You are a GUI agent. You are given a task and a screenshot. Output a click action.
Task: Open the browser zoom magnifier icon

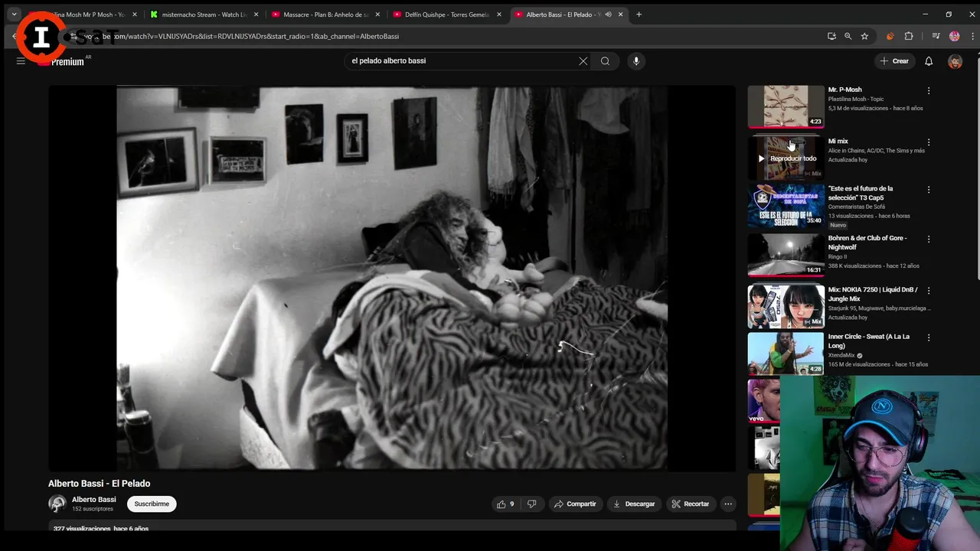(848, 36)
